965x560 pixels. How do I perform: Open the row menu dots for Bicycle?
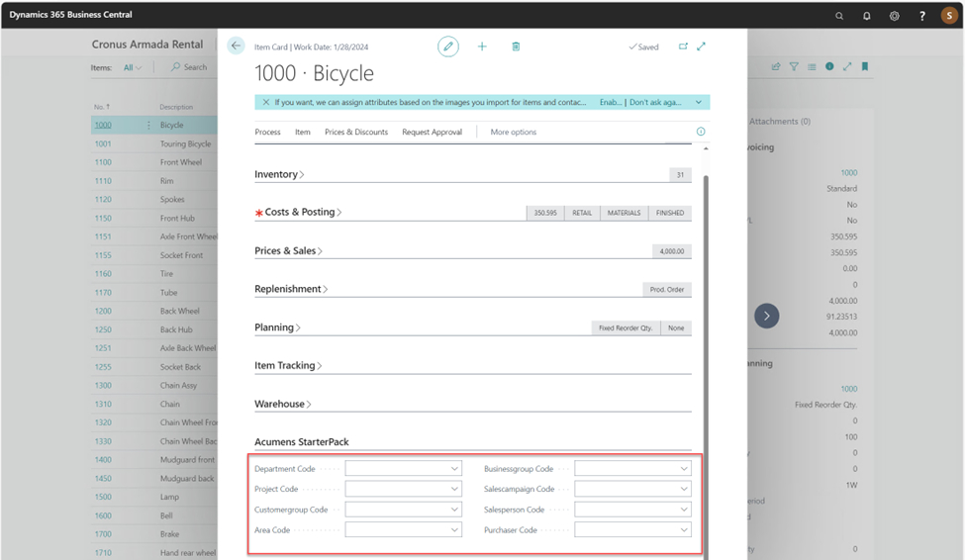point(148,125)
